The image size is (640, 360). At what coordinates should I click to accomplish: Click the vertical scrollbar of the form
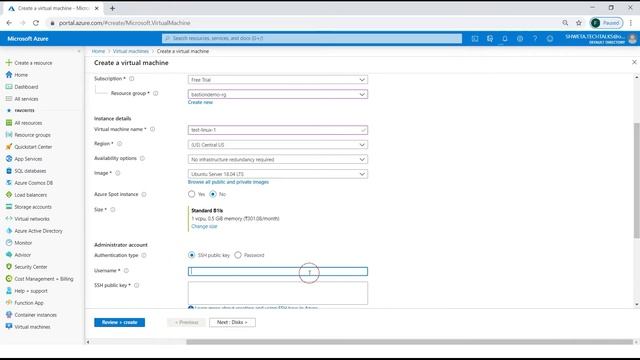(636, 180)
